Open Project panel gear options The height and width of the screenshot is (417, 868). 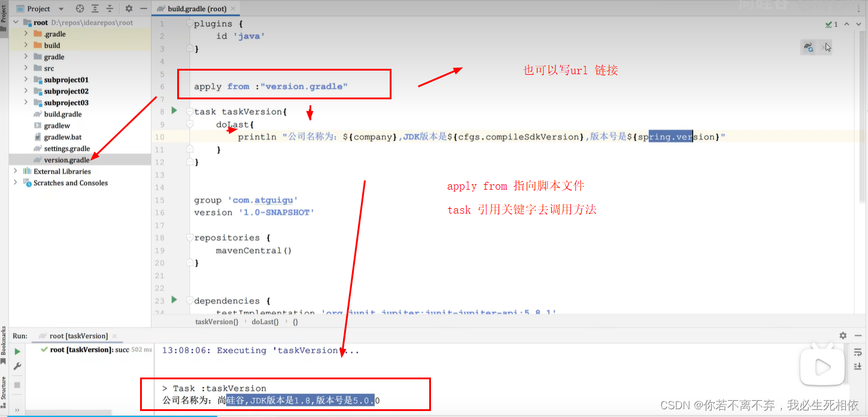[x=129, y=8]
